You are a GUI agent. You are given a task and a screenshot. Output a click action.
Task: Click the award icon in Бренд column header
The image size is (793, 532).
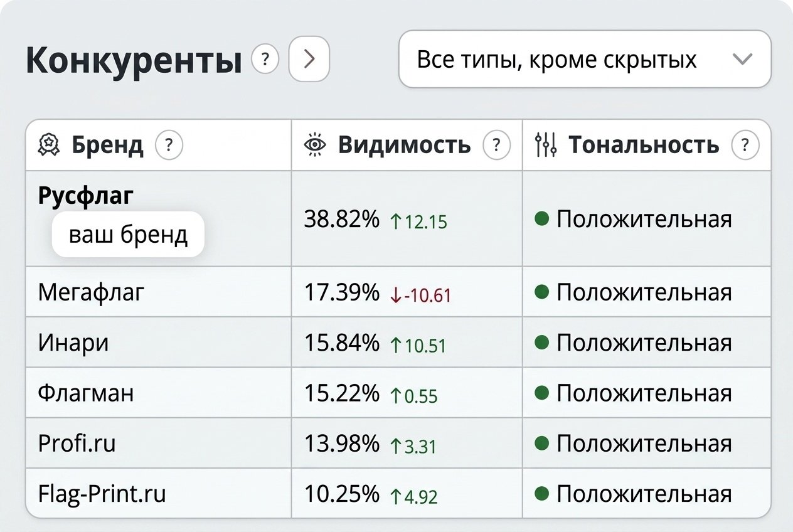pos(49,146)
